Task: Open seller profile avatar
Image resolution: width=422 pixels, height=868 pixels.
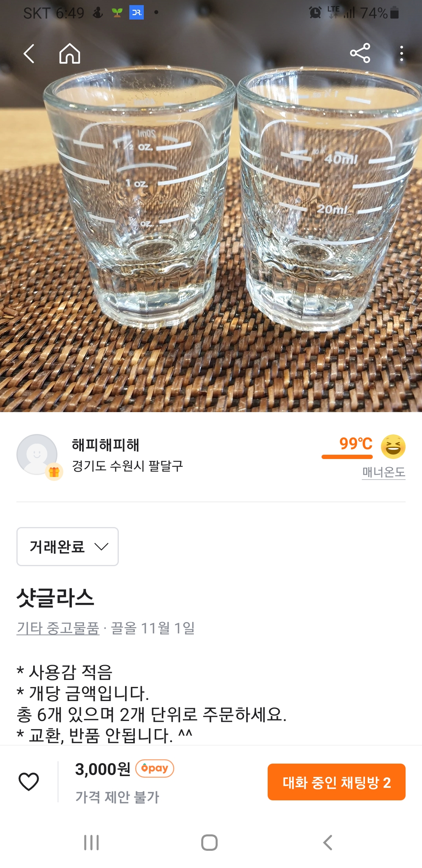Action: (37, 454)
